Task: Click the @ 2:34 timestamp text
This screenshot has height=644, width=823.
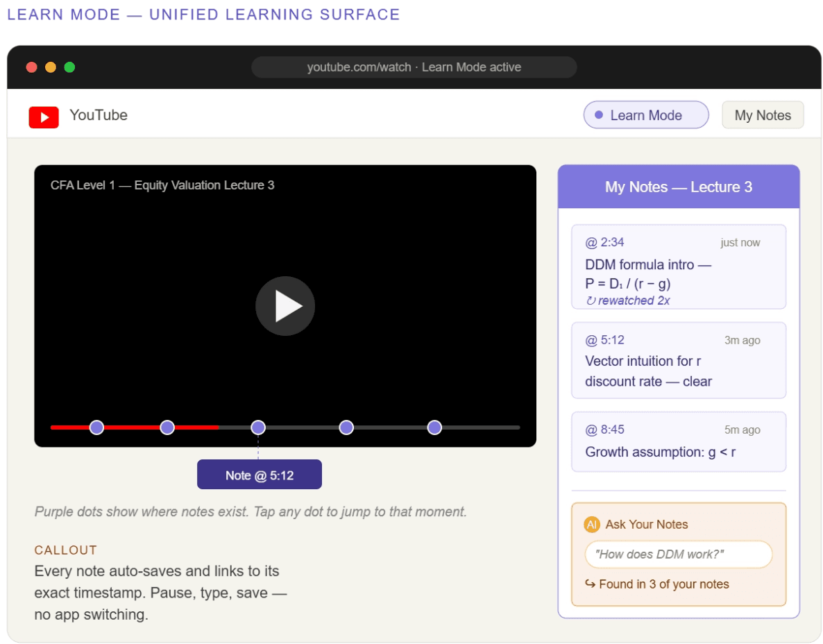Action: point(604,242)
